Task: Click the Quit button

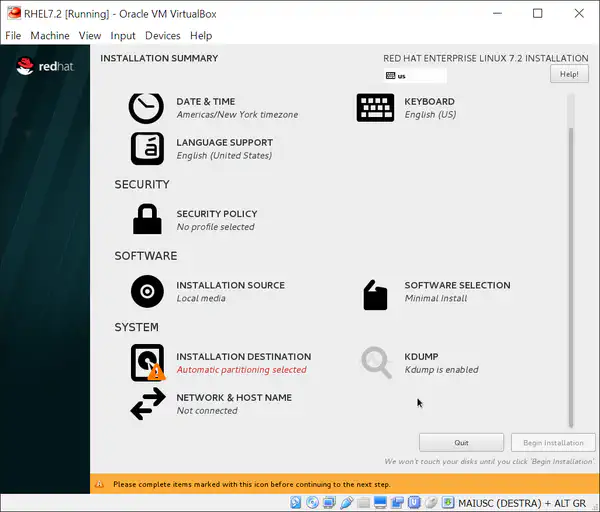Action: (x=461, y=442)
